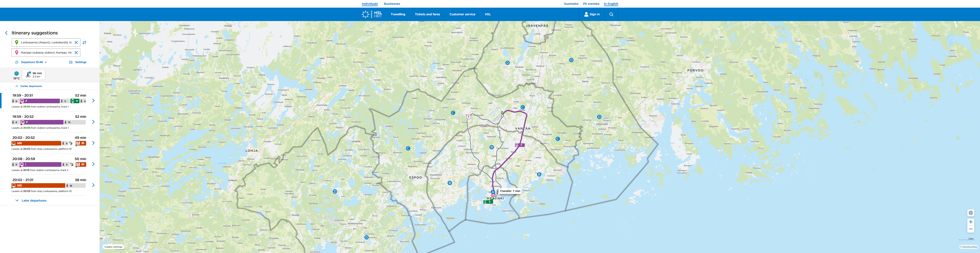Click the zone A marker near Helsinki
Viewport: 980px width, 253px height.
493,192
